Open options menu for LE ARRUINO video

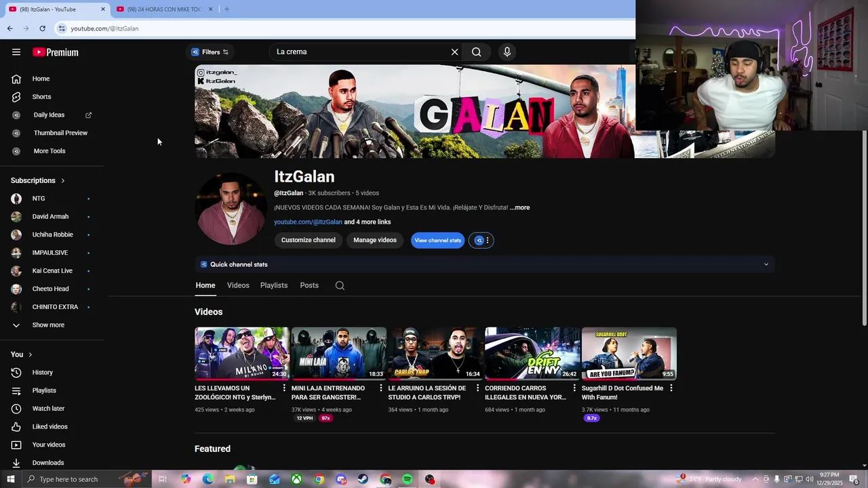(477, 388)
